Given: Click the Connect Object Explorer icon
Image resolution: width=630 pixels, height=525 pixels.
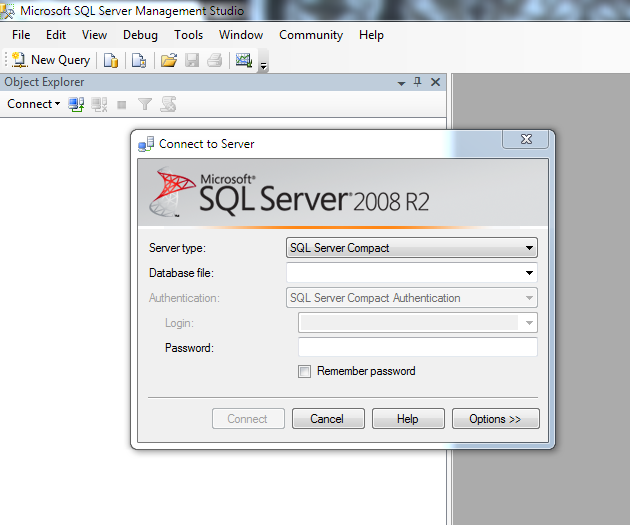Looking at the screenshot, I should click(76, 104).
